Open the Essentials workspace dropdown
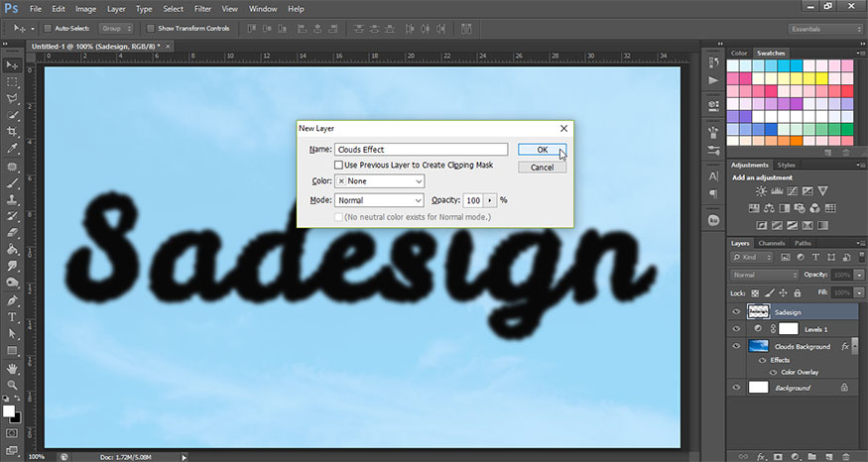 pos(825,29)
